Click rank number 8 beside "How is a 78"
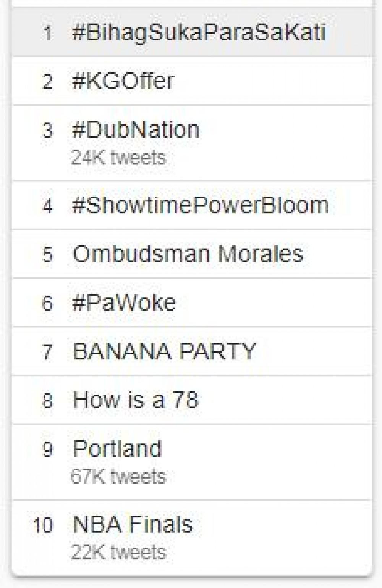Screen dimensions: 382x588 coord(48,401)
